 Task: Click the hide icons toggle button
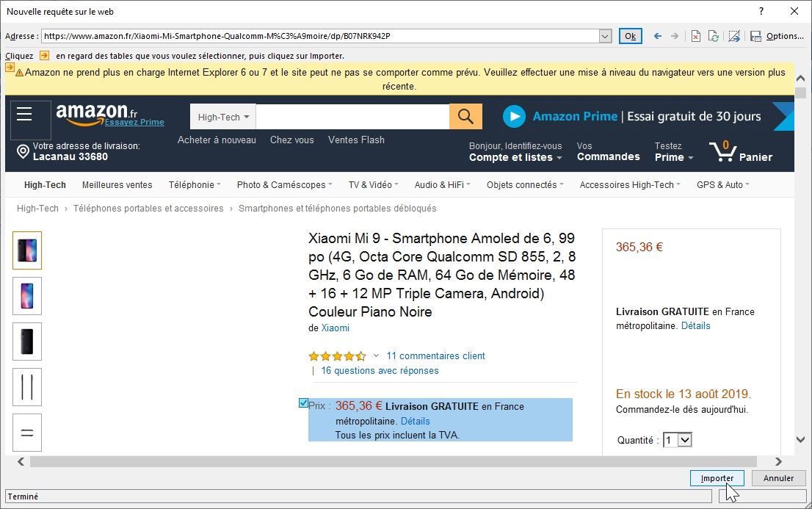click(x=734, y=36)
